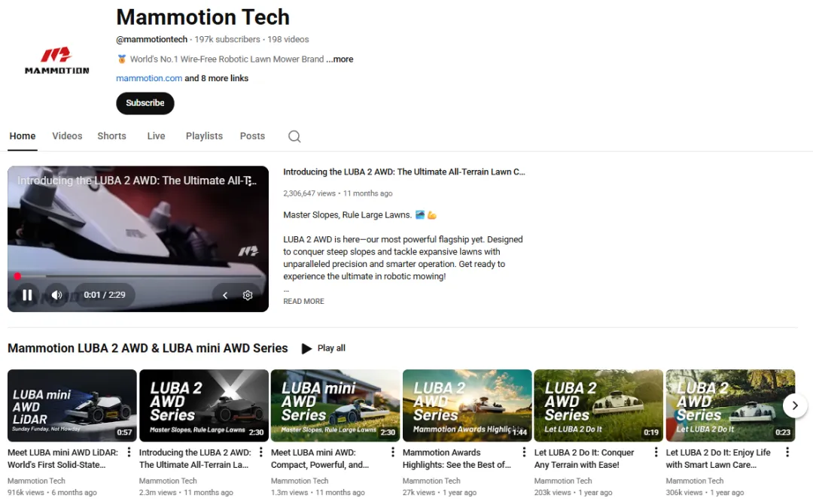Open options menu for Mammotion Awards Highlights video

point(524,452)
